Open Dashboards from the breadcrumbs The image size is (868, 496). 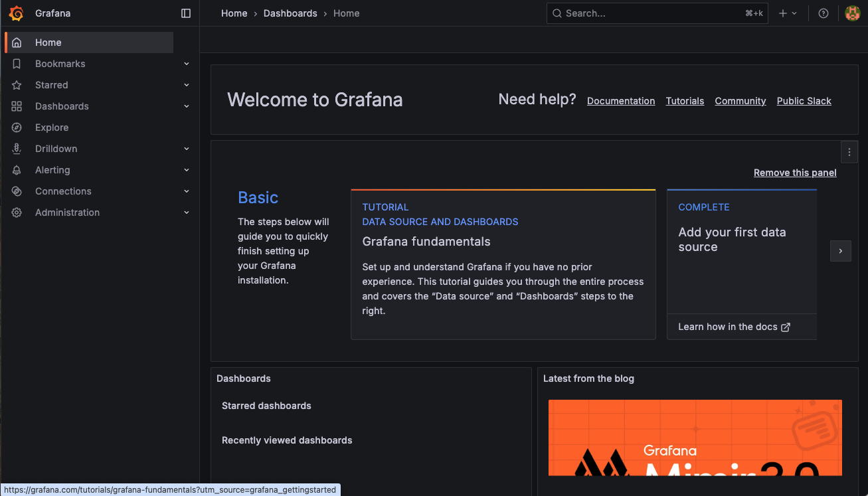pos(290,13)
